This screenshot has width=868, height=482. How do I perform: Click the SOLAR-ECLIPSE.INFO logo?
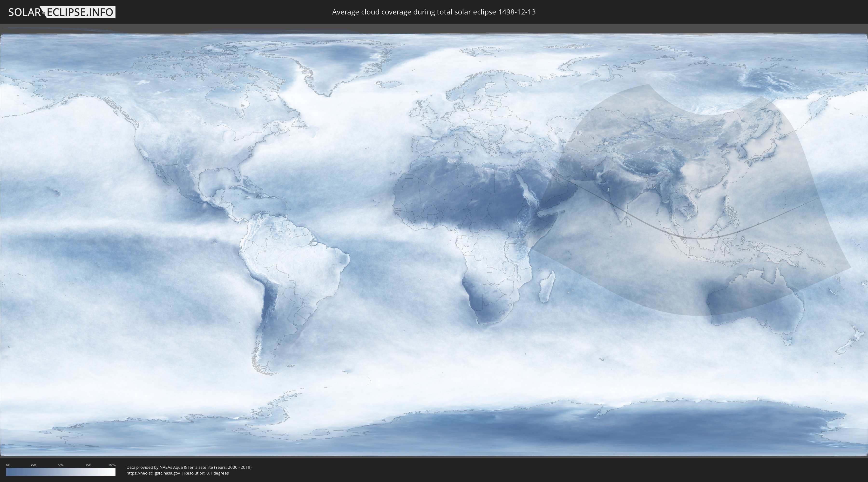(62, 12)
